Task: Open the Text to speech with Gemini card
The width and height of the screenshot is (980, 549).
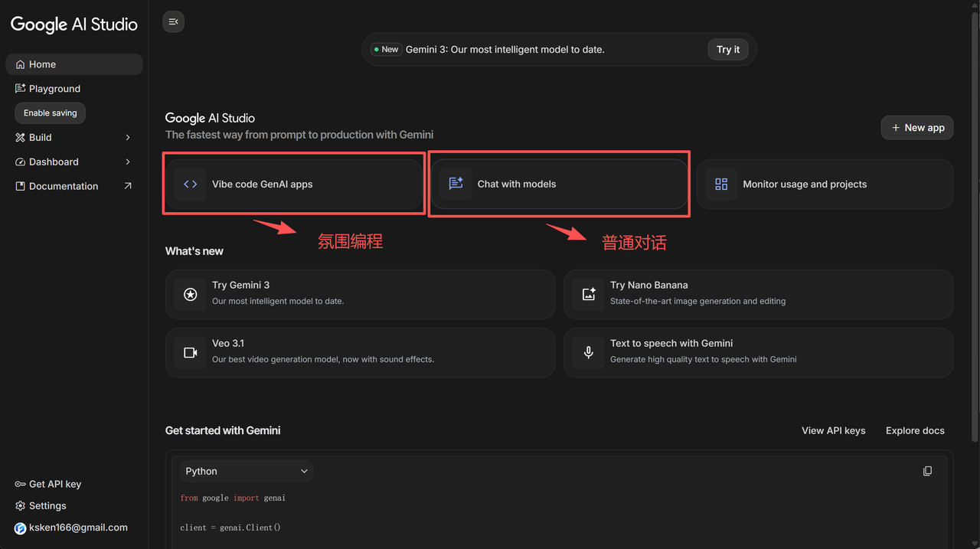Action: (758, 352)
